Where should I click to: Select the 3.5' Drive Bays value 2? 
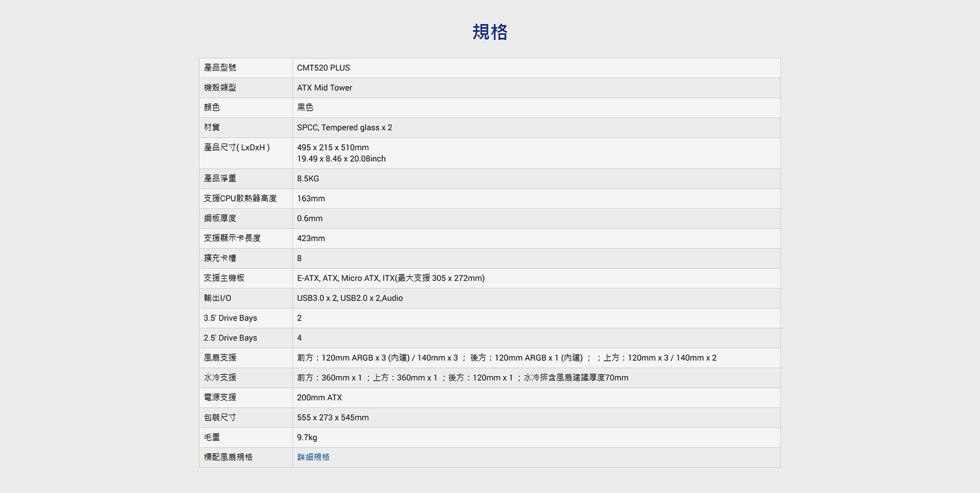coord(299,319)
